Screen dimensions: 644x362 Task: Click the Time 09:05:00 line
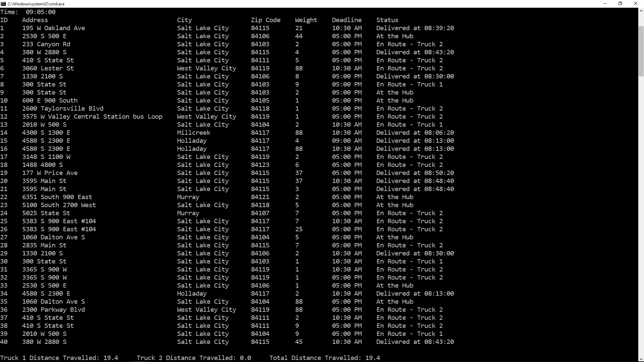click(28, 12)
